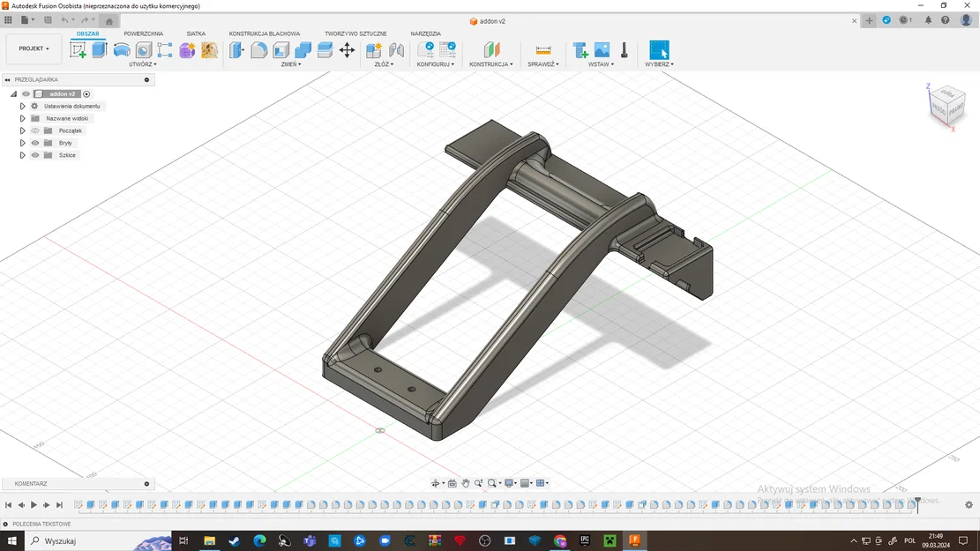Viewport: 980px width, 551px height.
Task: Open the Data Panel grid icon
Action: point(8,20)
